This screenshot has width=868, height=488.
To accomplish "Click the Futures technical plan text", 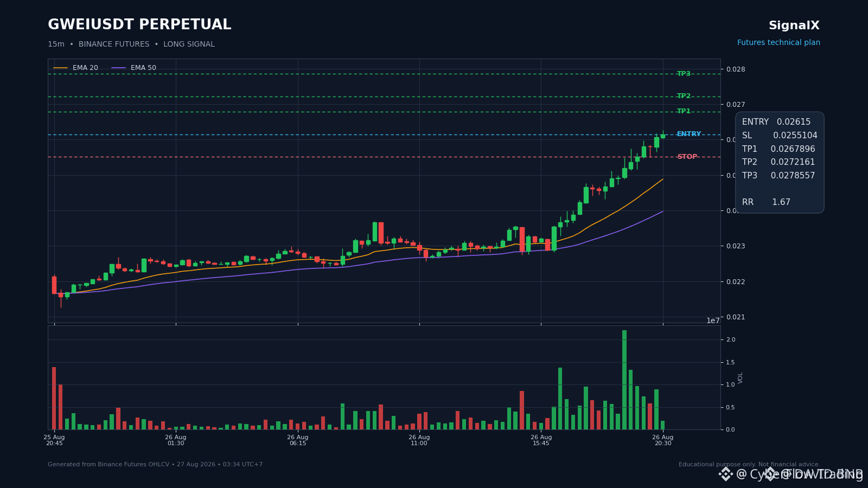I will [778, 43].
